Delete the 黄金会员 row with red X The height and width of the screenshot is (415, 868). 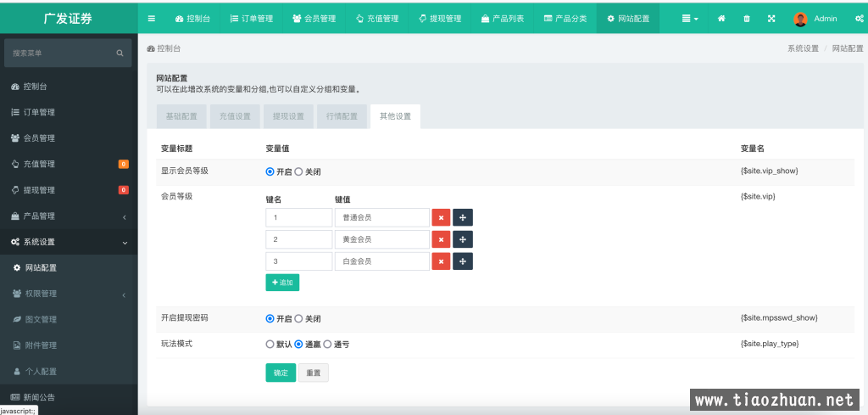click(x=441, y=239)
